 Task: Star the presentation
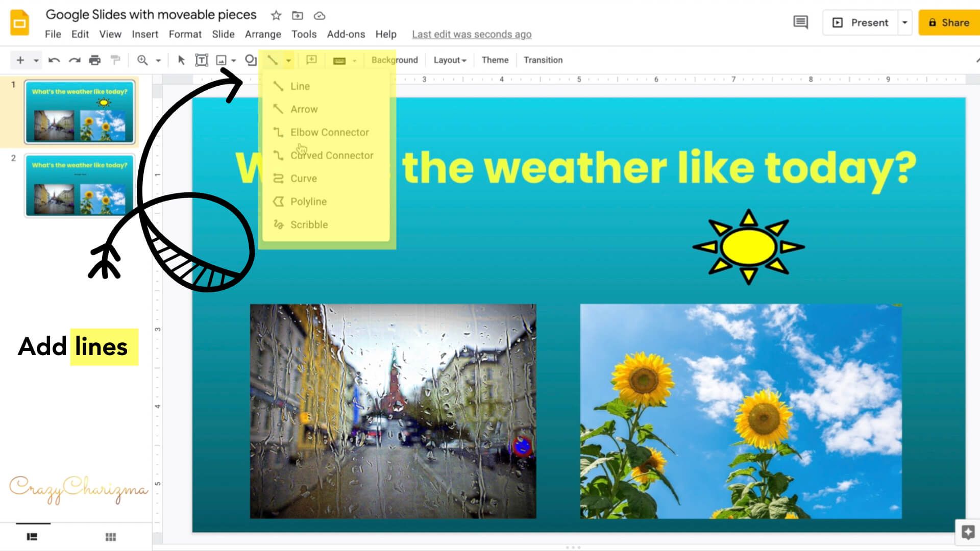(x=276, y=15)
